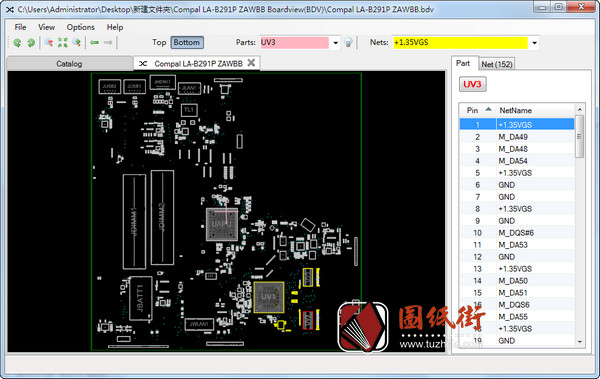Open the Options menu
Image resolution: width=600 pixels, height=379 pixels.
click(x=80, y=27)
